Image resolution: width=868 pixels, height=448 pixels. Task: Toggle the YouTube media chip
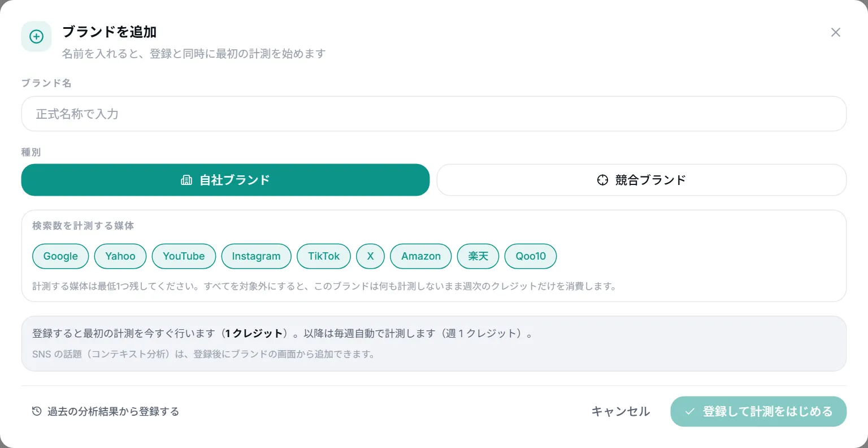point(184,256)
